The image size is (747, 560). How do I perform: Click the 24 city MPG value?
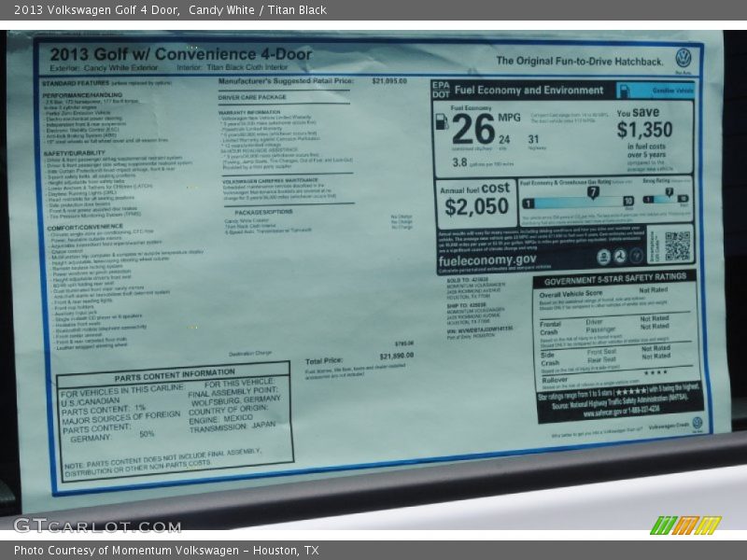point(504,139)
